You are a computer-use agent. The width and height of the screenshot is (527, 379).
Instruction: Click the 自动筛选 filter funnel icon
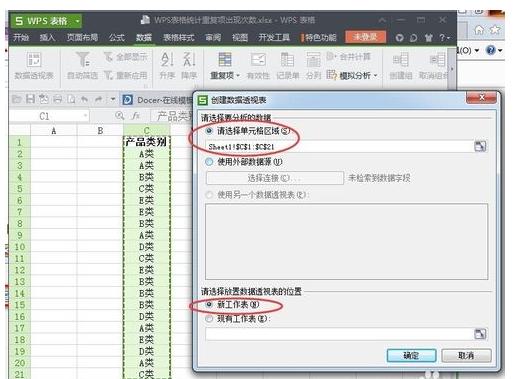[x=83, y=59]
